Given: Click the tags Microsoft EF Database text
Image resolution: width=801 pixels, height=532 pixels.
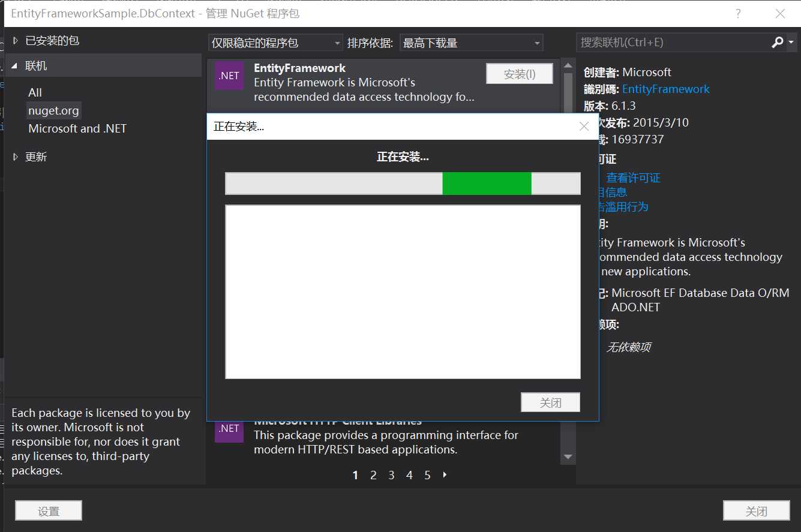Looking at the screenshot, I should pyautogui.click(x=700, y=300).
